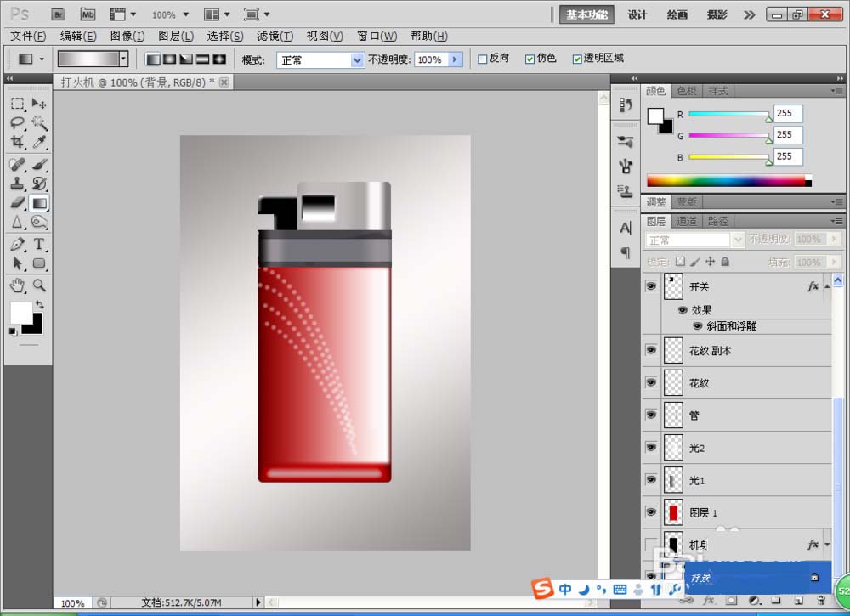Open the layer blend mode dropdown
Image resolution: width=850 pixels, height=616 pixels.
point(736,239)
